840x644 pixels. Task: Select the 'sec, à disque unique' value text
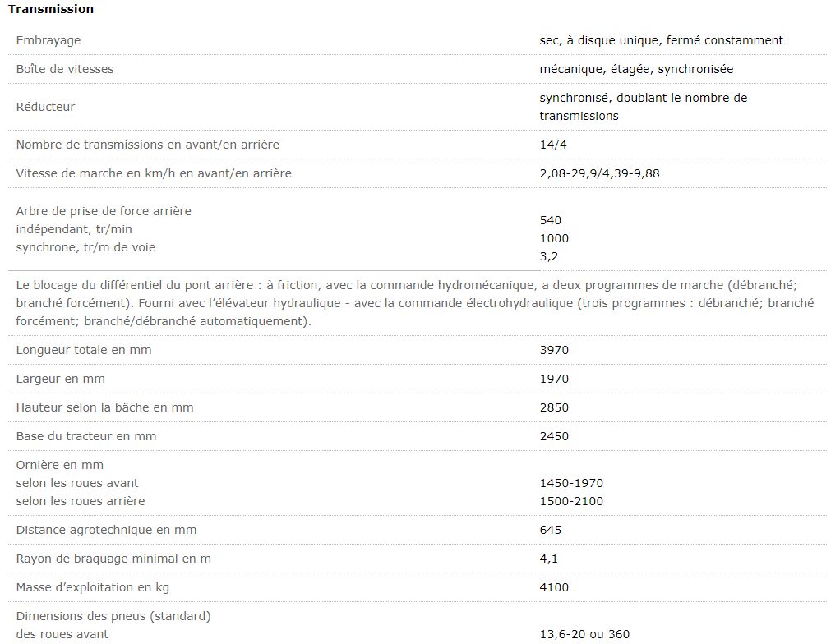coord(661,40)
